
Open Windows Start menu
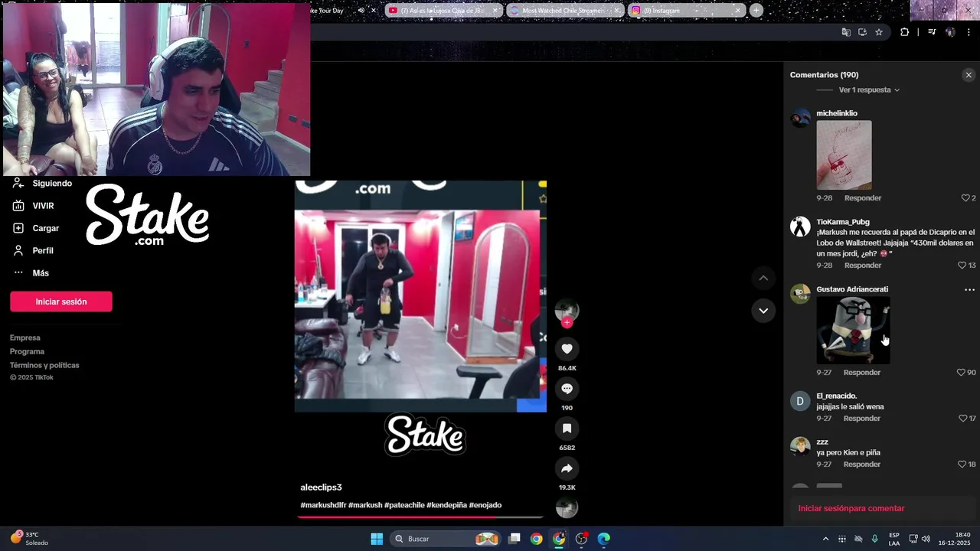[x=377, y=539]
